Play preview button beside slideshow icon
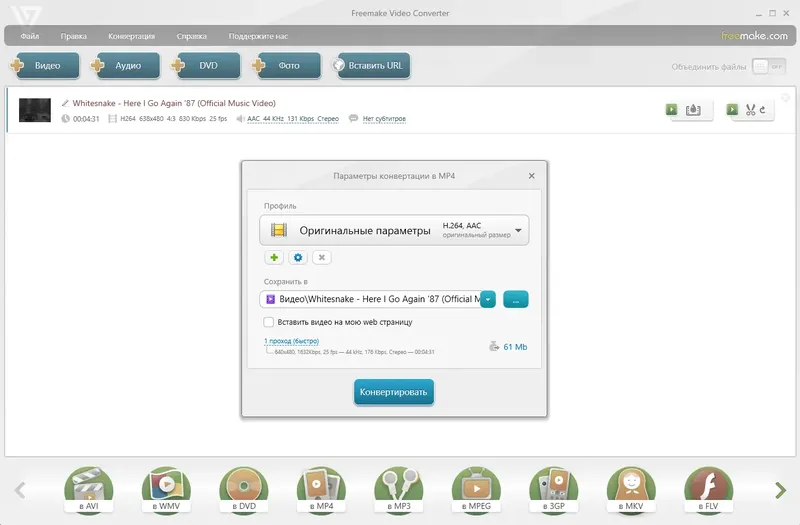 [x=671, y=109]
